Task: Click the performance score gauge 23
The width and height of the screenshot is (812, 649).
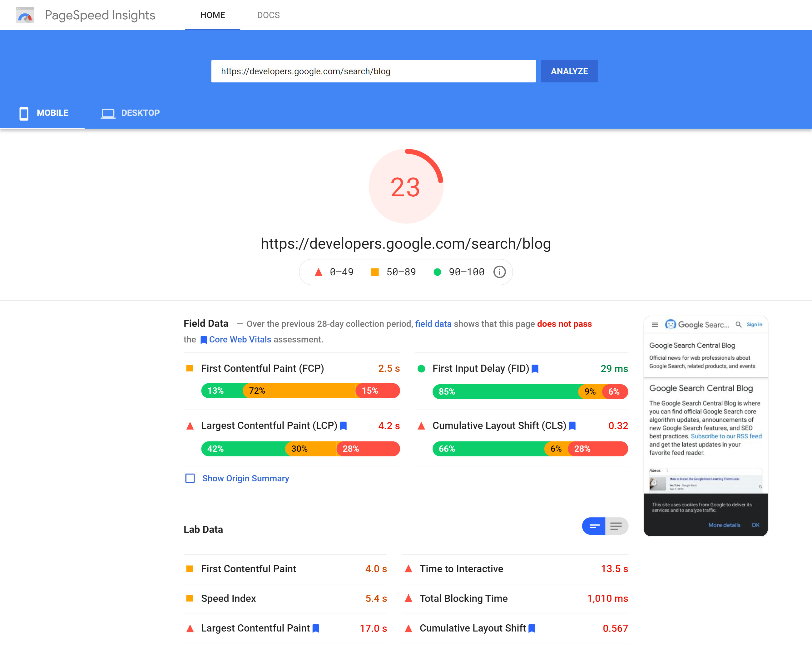Action: (406, 186)
